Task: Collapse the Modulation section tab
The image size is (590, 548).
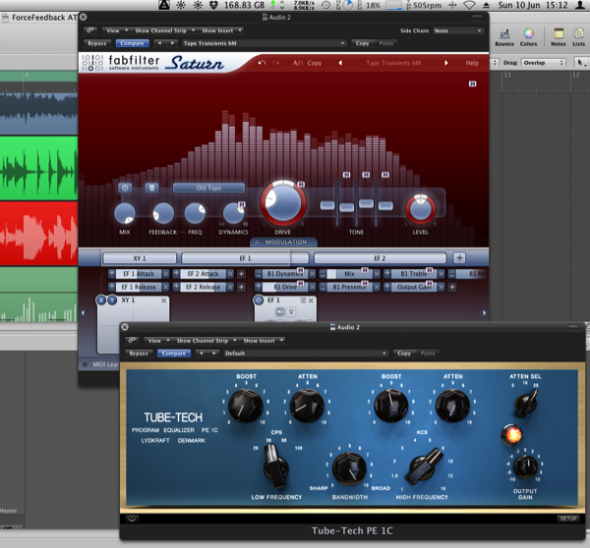Action: (283, 242)
